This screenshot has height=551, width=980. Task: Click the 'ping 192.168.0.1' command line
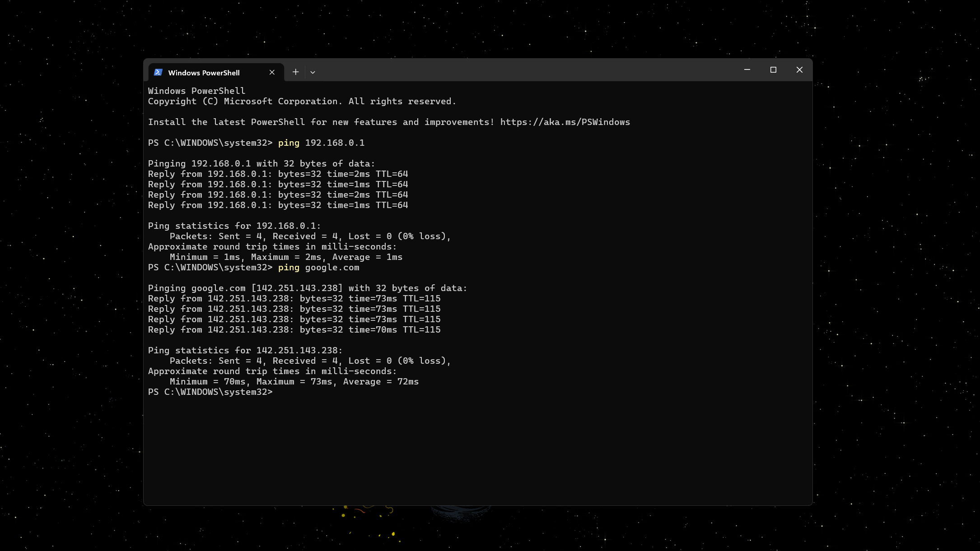256,143
